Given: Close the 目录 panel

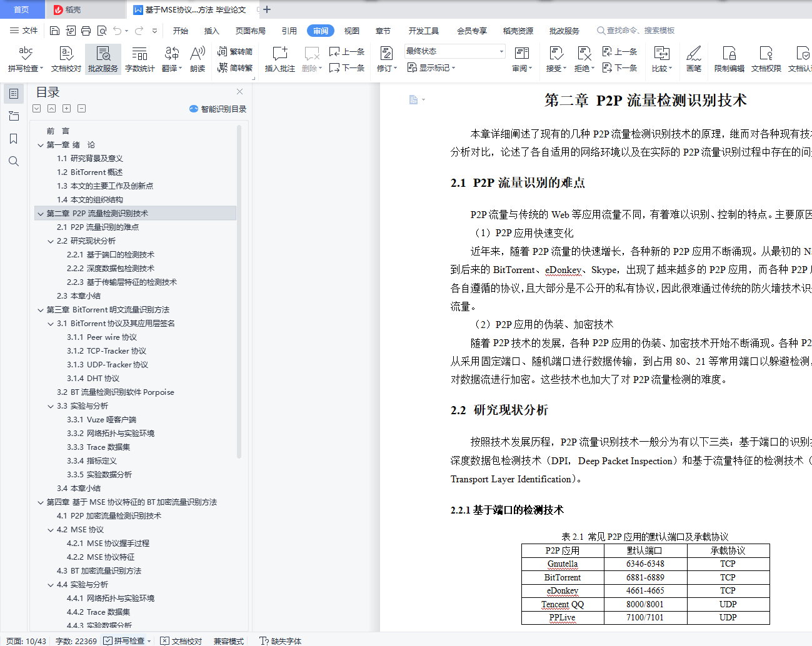Looking at the screenshot, I should tap(239, 92).
